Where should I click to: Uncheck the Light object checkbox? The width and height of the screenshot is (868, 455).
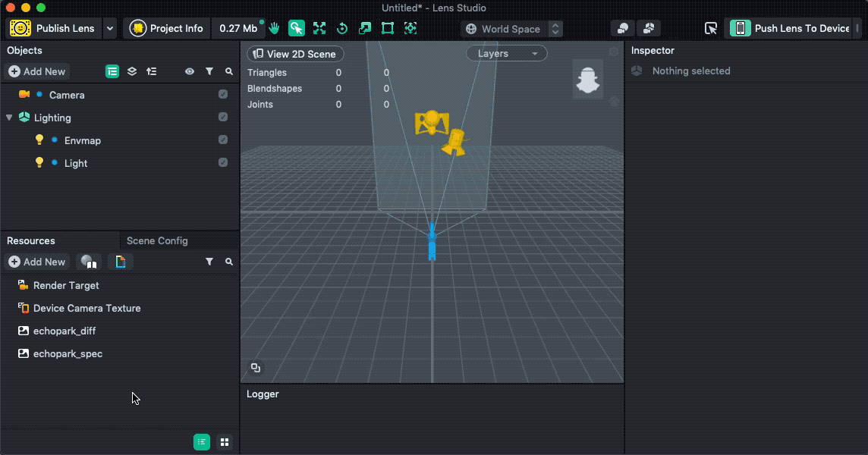(223, 162)
